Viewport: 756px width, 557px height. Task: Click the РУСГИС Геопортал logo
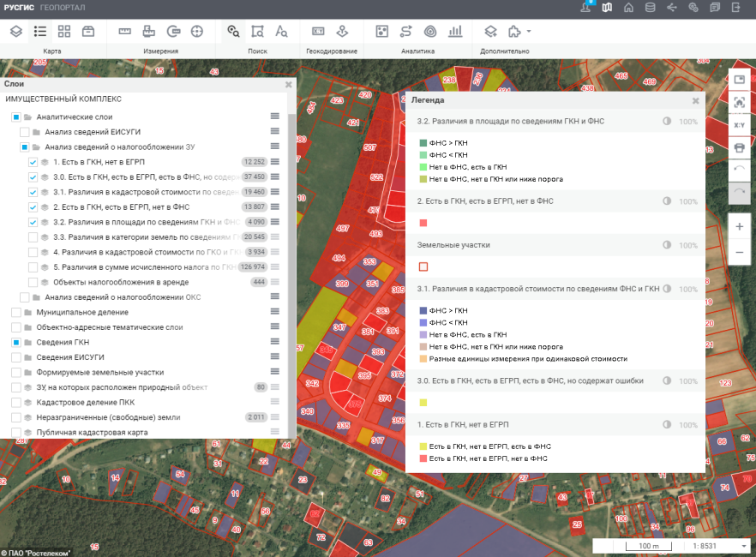point(45,8)
